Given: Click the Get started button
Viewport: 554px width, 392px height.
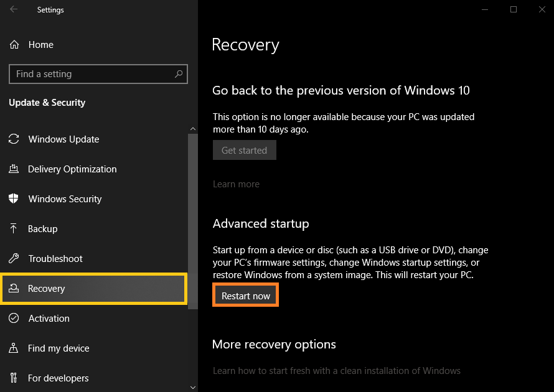Looking at the screenshot, I should pyautogui.click(x=244, y=151).
